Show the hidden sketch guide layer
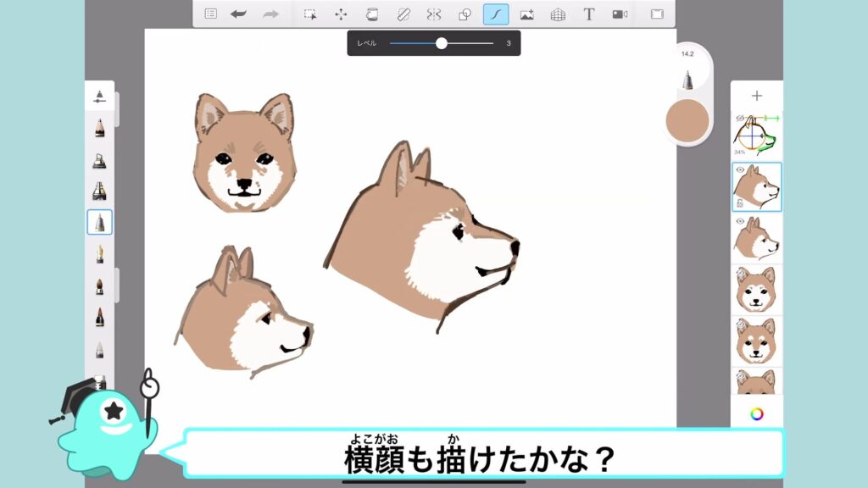This screenshot has width=868, height=488. pos(739,118)
